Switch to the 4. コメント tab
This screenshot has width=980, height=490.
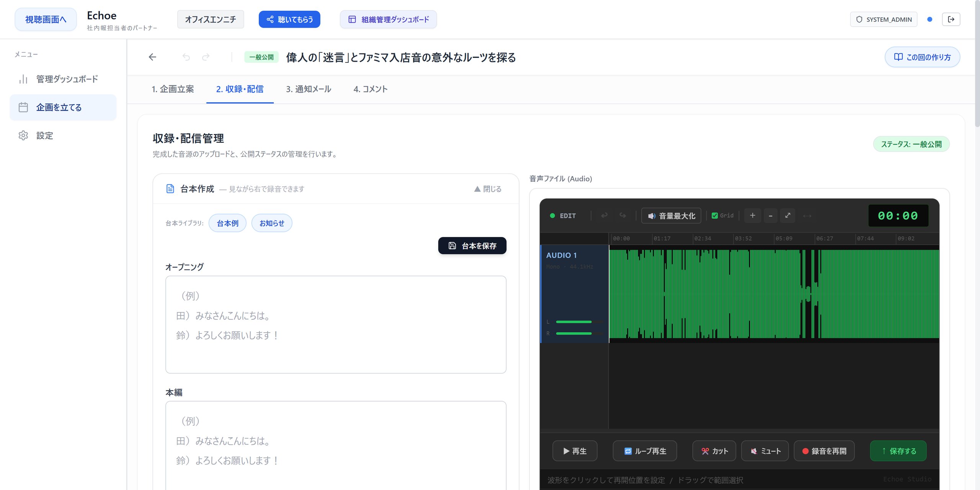click(370, 89)
